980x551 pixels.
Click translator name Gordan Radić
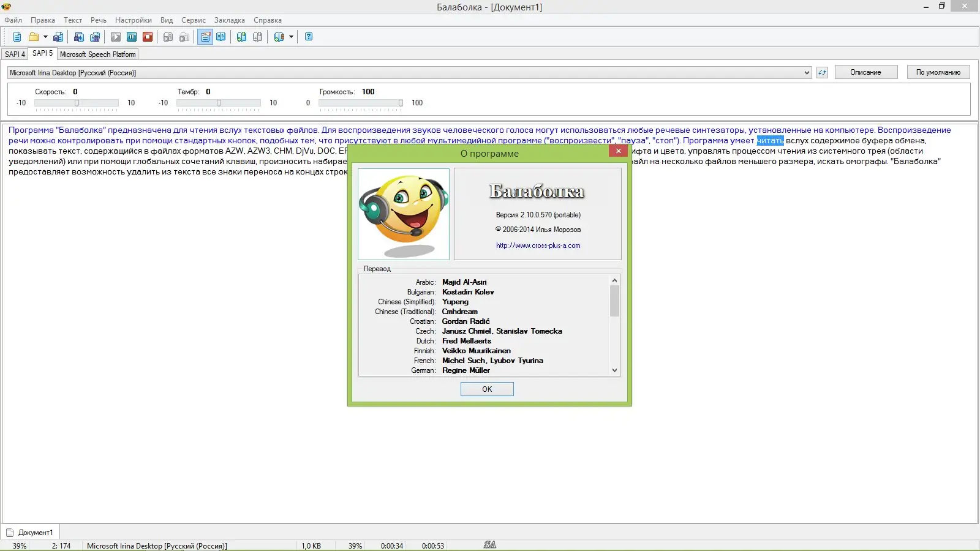click(466, 321)
